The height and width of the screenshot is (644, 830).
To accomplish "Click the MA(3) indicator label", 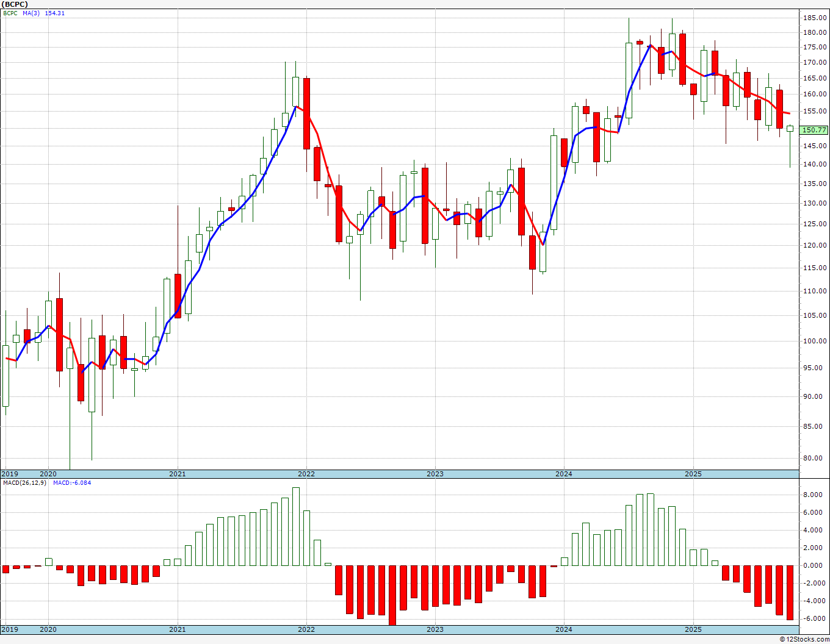I will [x=31, y=13].
